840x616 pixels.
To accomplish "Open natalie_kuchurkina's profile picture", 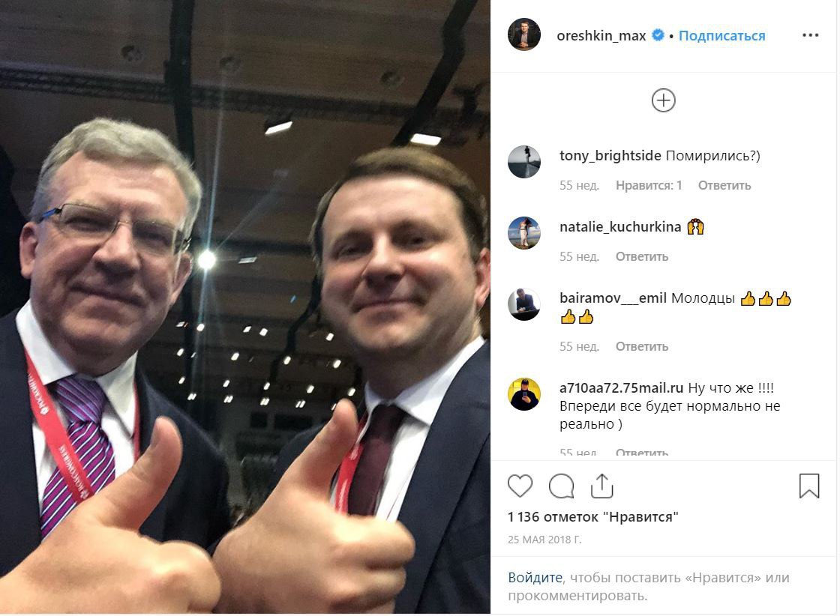I will (524, 233).
